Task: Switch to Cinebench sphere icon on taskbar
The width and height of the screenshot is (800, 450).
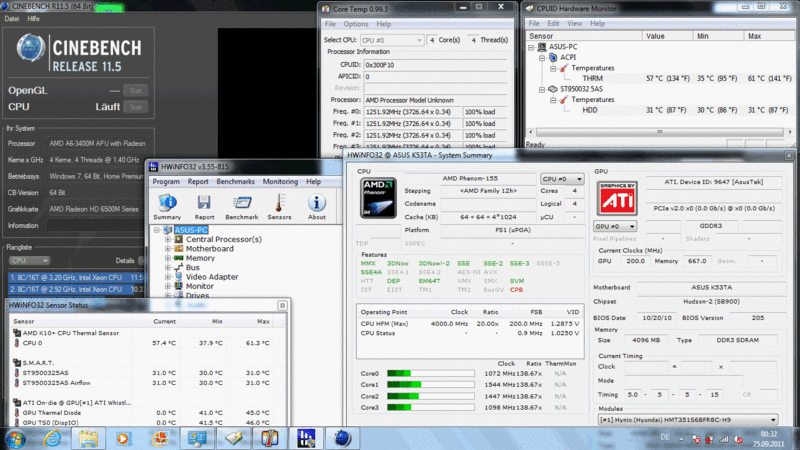Action: point(342,439)
